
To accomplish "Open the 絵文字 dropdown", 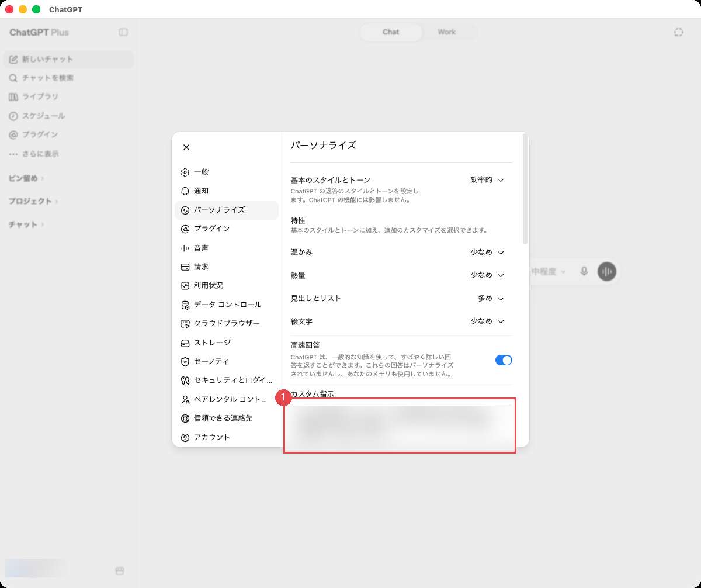I will pyautogui.click(x=487, y=321).
